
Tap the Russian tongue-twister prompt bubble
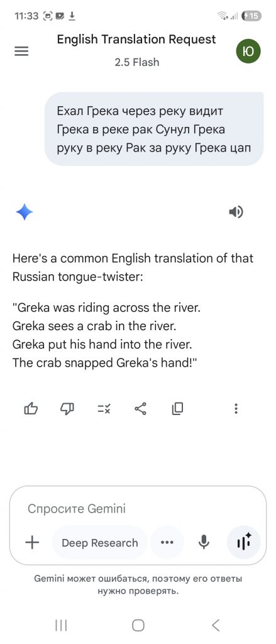[x=154, y=129]
